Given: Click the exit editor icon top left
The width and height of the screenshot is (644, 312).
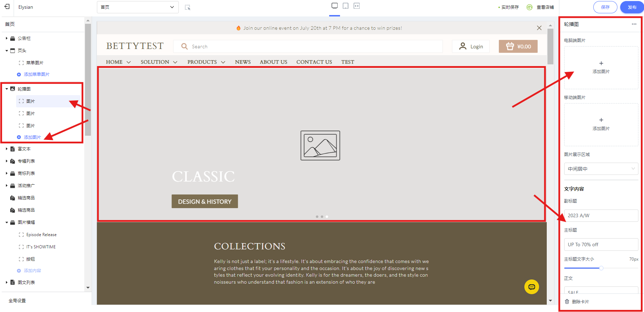Looking at the screenshot, I should pos(7,7).
